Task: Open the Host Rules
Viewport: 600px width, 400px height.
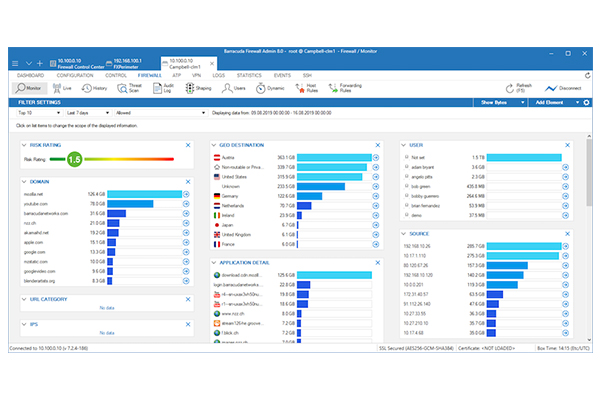Action: 307,88
